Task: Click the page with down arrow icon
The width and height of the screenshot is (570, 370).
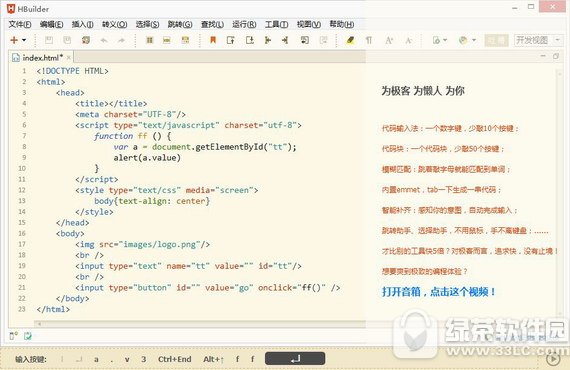Action: pos(250,40)
